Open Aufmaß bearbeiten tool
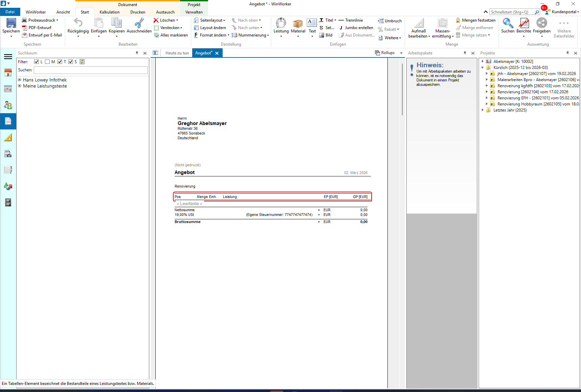 point(419,23)
